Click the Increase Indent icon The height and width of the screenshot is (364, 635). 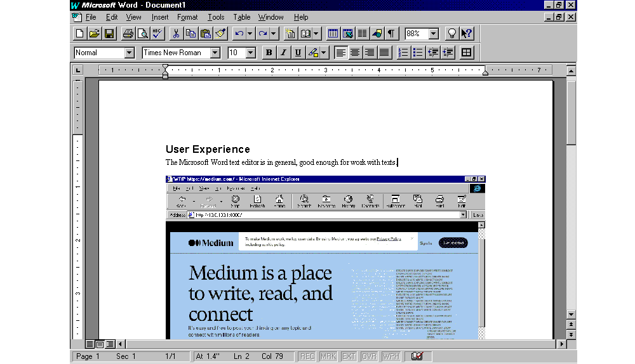[448, 53]
